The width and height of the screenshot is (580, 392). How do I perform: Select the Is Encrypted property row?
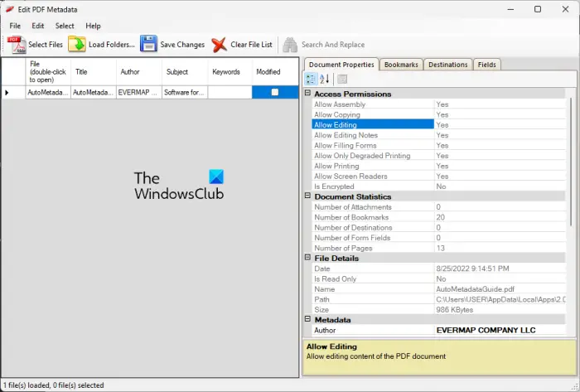(x=438, y=186)
